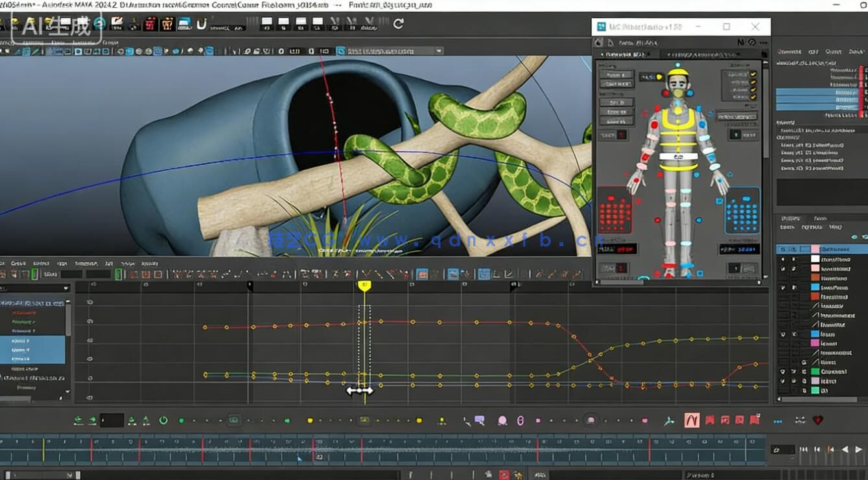This screenshot has height=480, width=868.
Task: Click the highlighted pink curve tangent icon
Action: [x=692, y=420]
